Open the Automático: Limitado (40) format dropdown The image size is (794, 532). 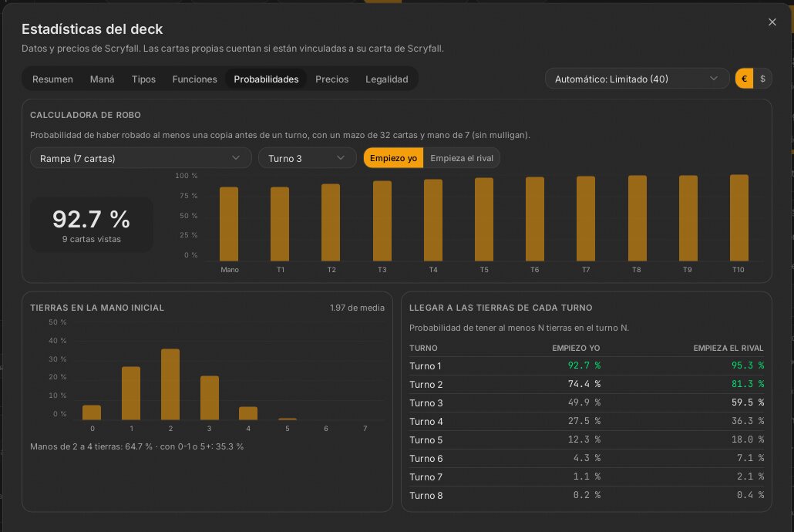click(637, 79)
